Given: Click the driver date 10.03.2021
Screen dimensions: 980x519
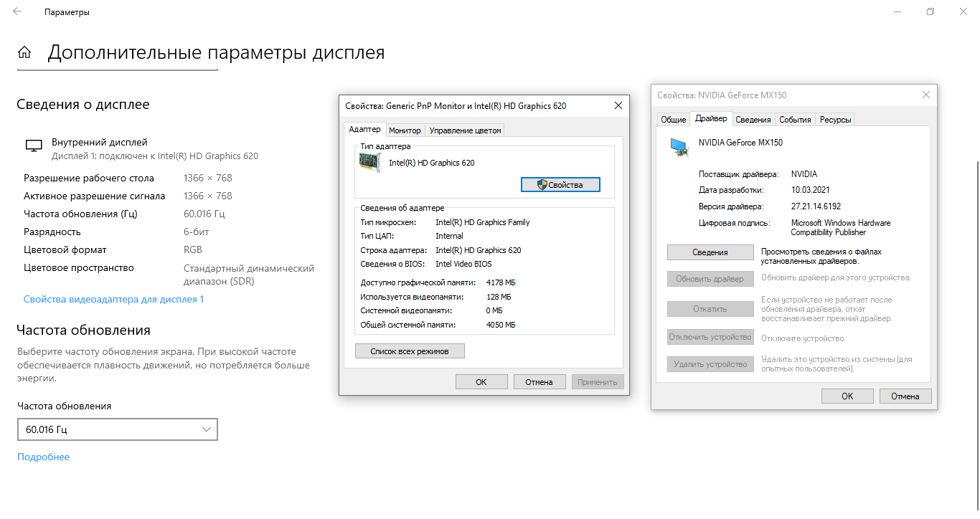Looking at the screenshot, I should click(x=811, y=190).
